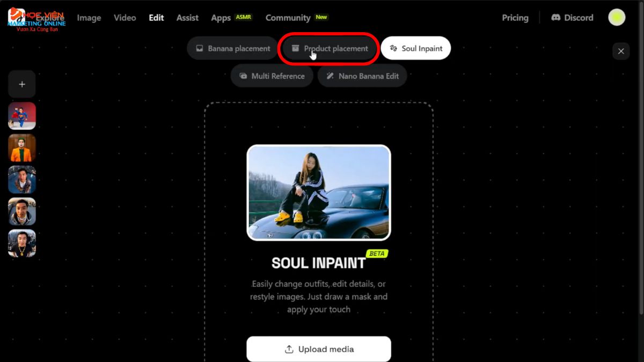644x362 pixels.
Task: Open the Image menu
Action: (89, 18)
